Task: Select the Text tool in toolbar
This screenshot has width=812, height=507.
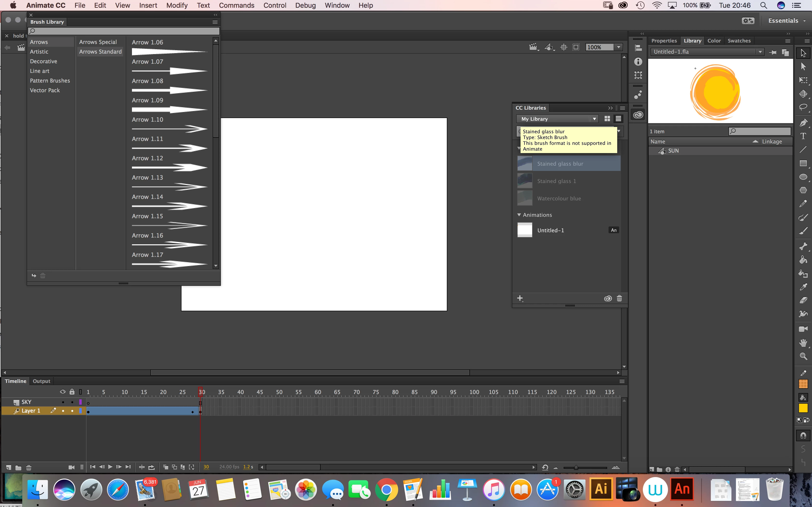Action: pyautogui.click(x=803, y=136)
